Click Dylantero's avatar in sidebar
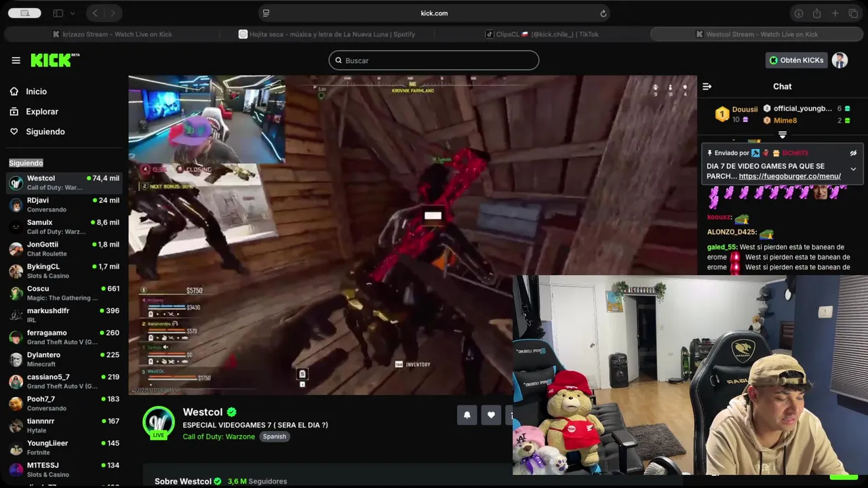The height and width of the screenshot is (488, 868). (16, 359)
